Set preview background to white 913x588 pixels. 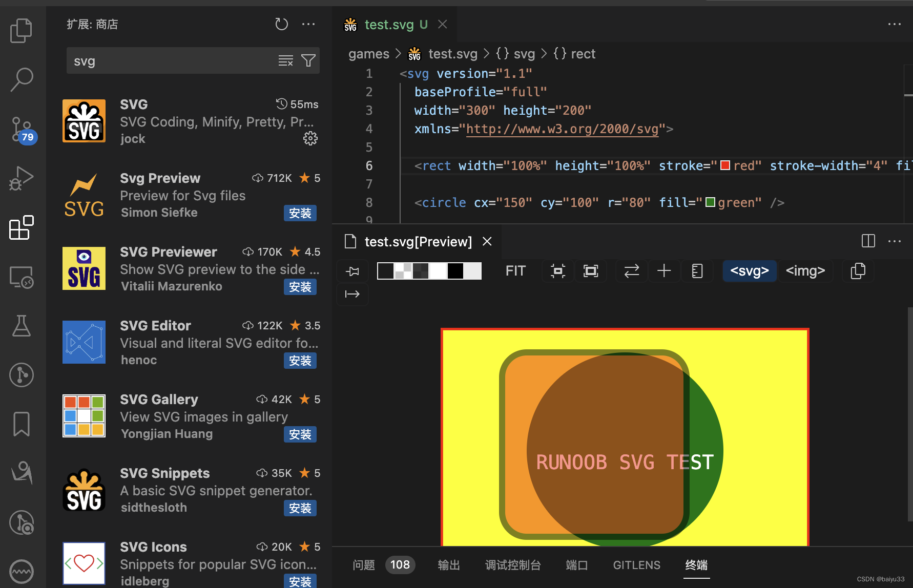tap(438, 270)
